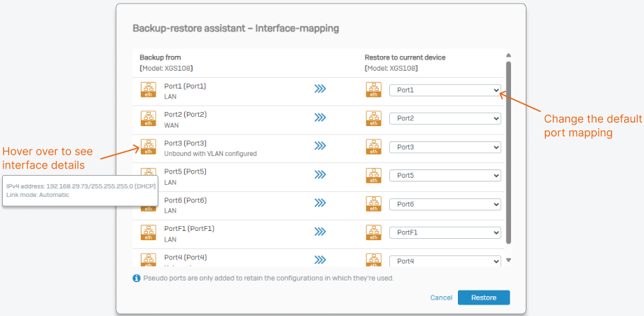Click the mapping arrows icon in Port2 row

coord(321,118)
